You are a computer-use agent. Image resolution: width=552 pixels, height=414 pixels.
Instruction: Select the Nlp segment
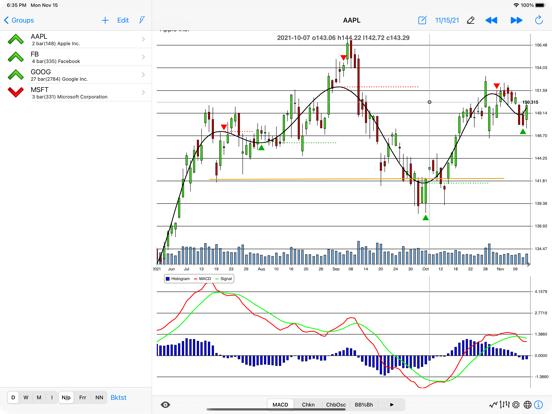click(66, 397)
